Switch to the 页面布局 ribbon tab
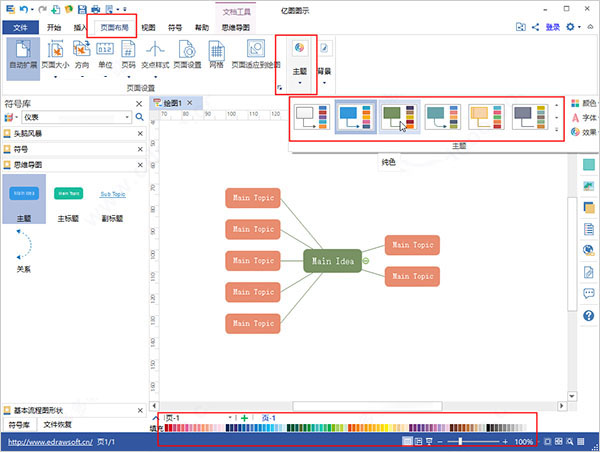Viewport: 600px width, 452px height. (x=114, y=28)
